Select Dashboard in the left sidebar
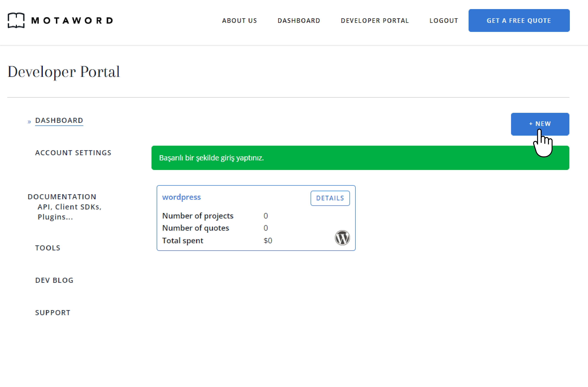 (x=59, y=120)
